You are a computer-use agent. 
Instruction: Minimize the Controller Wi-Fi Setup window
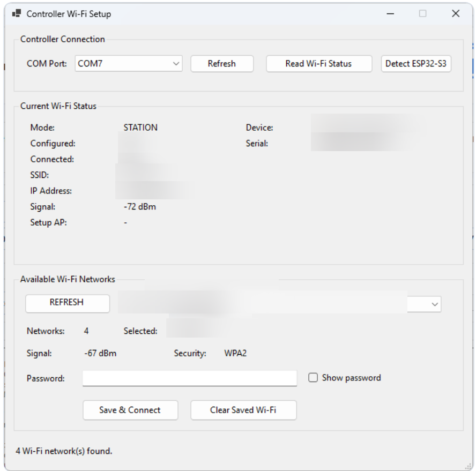click(390, 13)
